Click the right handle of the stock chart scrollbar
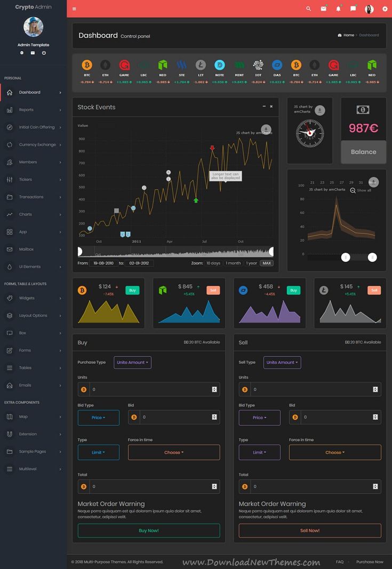The height and width of the screenshot is (569, 392). click(271, 251)
